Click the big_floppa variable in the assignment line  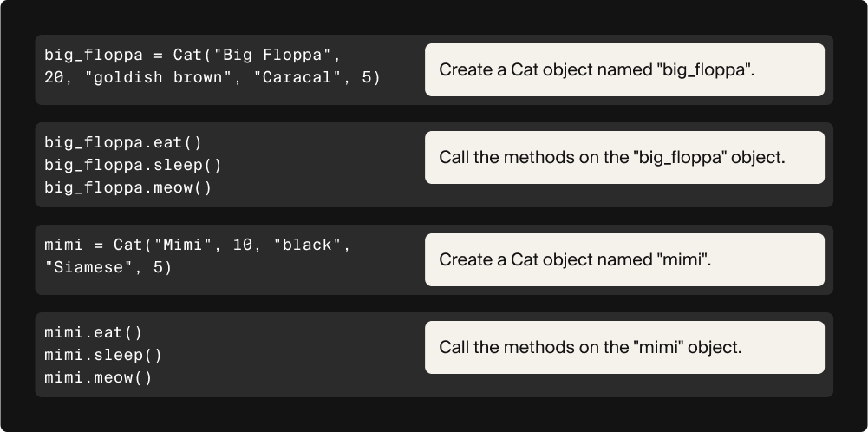(x=93, y=56)
